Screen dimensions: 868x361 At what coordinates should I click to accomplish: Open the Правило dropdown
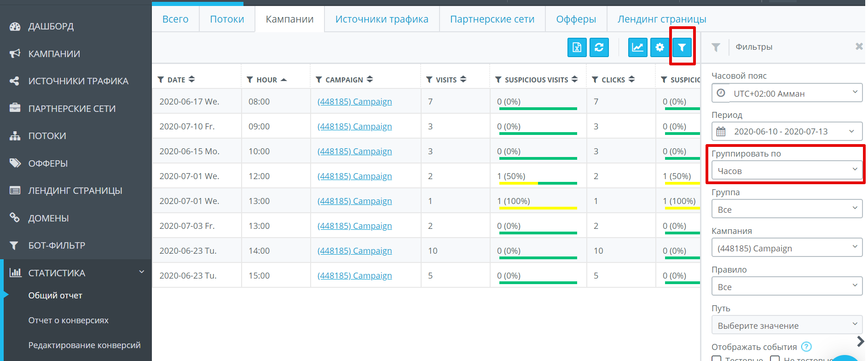[787, 287]
